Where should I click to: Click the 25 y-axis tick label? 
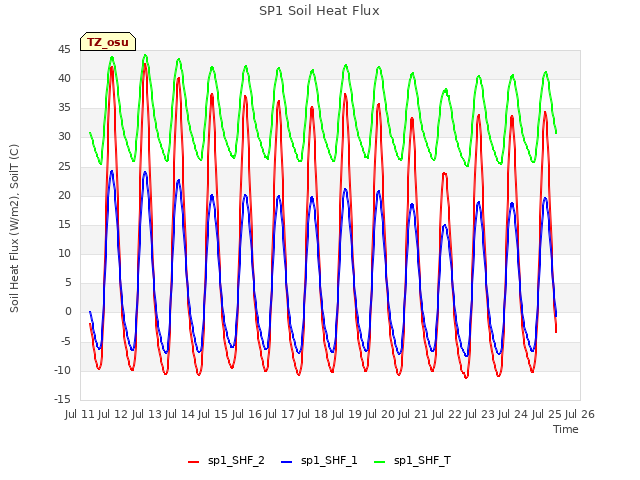64,167
